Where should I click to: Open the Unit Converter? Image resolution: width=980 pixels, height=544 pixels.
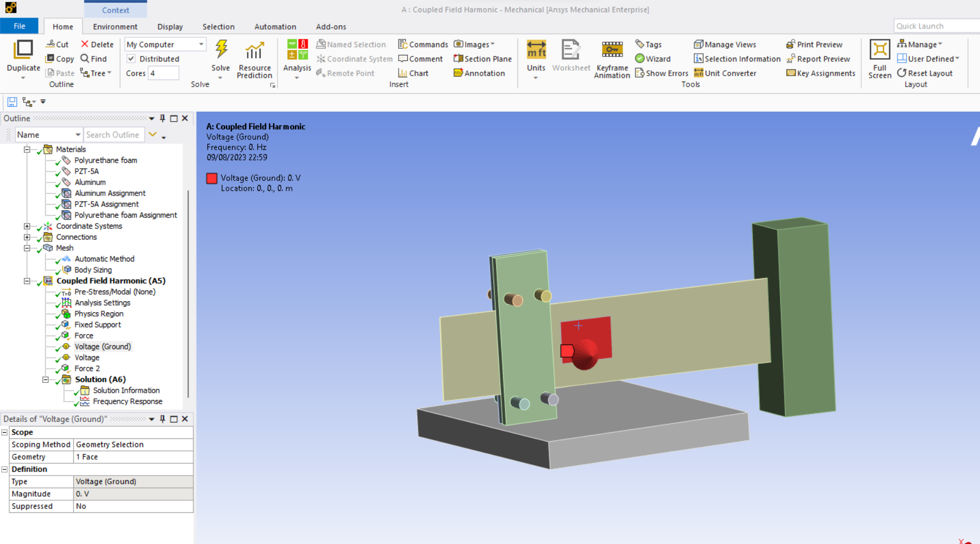click(x=725, y=73)
